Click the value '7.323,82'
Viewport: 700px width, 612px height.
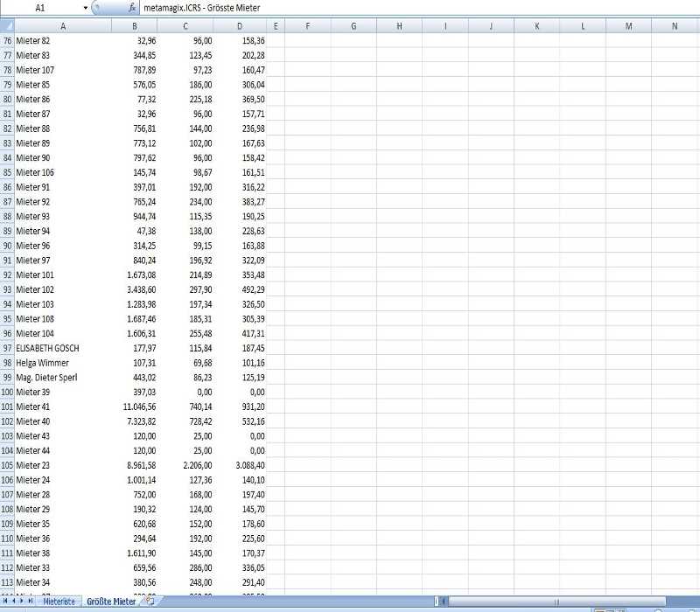tap(142, 421)
